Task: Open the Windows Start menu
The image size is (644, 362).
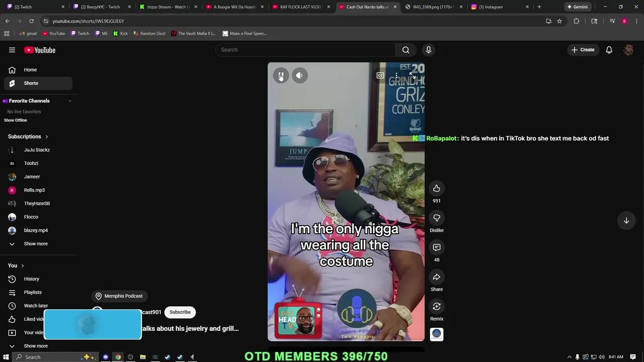Action: pos(6,357)
